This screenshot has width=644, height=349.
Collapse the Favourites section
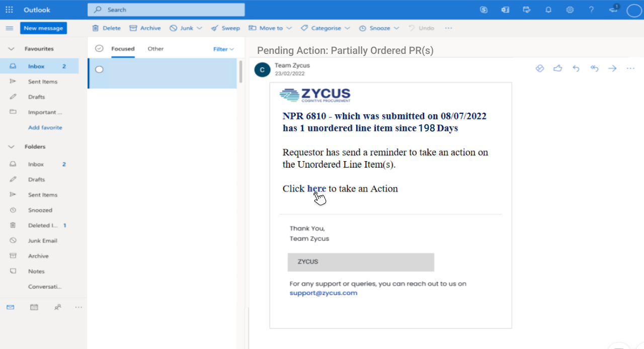(x=11, y=49)
